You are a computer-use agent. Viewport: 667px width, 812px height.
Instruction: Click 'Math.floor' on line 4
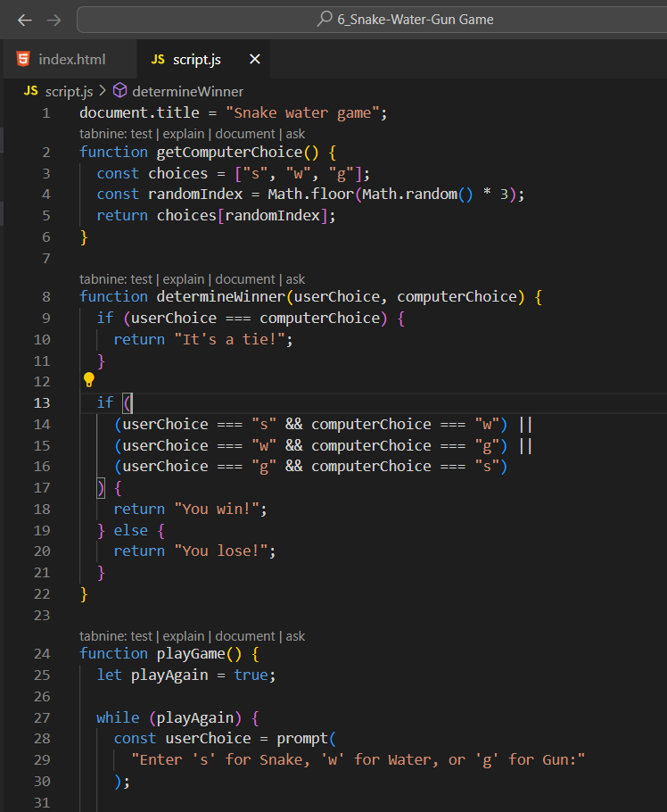[310, 195]
